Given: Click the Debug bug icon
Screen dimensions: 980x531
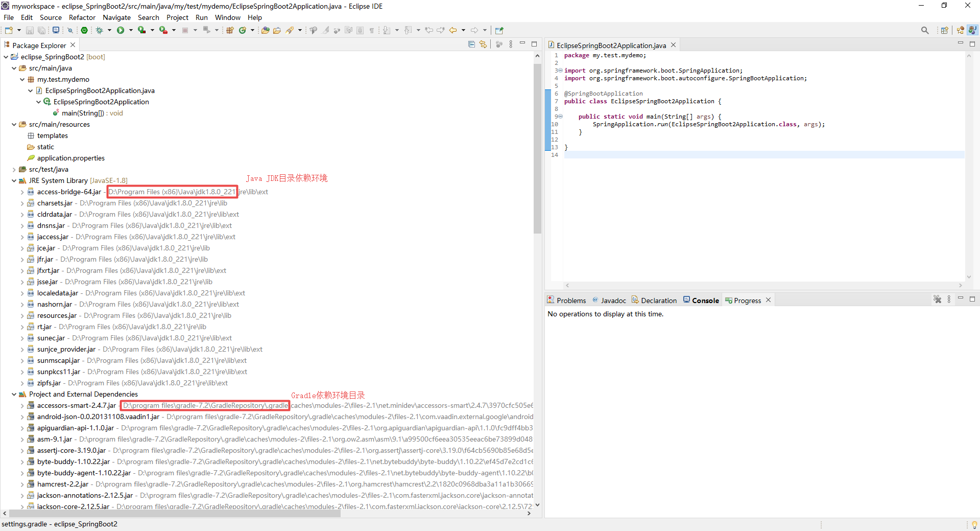Looking at the screenshot, I should pyautogui.click(x=100, y=30).
